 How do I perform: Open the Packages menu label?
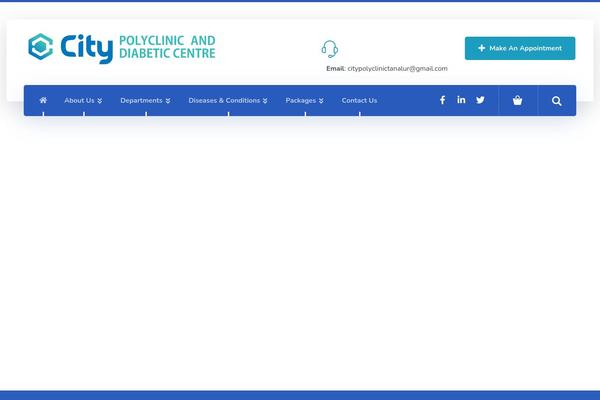pyautogui.click(x=300, y=100)
